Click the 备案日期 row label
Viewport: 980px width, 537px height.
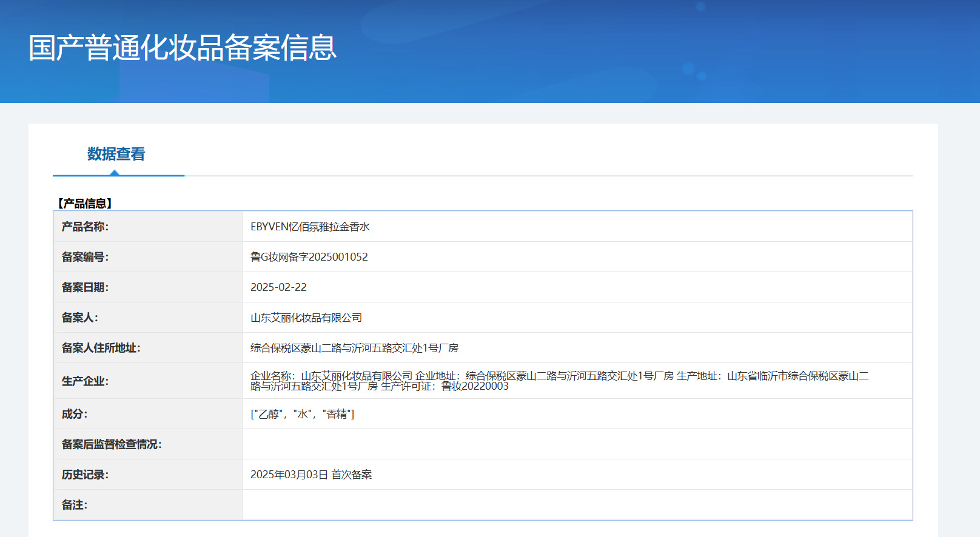pos(85,287)
